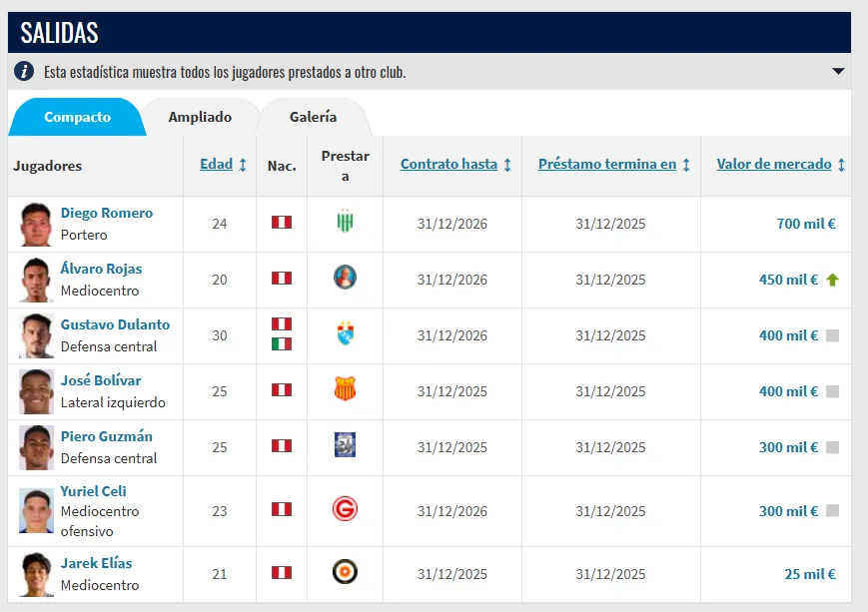
Task: Click the grey value indicator next to 400 mil €
Action: (832, 335)
